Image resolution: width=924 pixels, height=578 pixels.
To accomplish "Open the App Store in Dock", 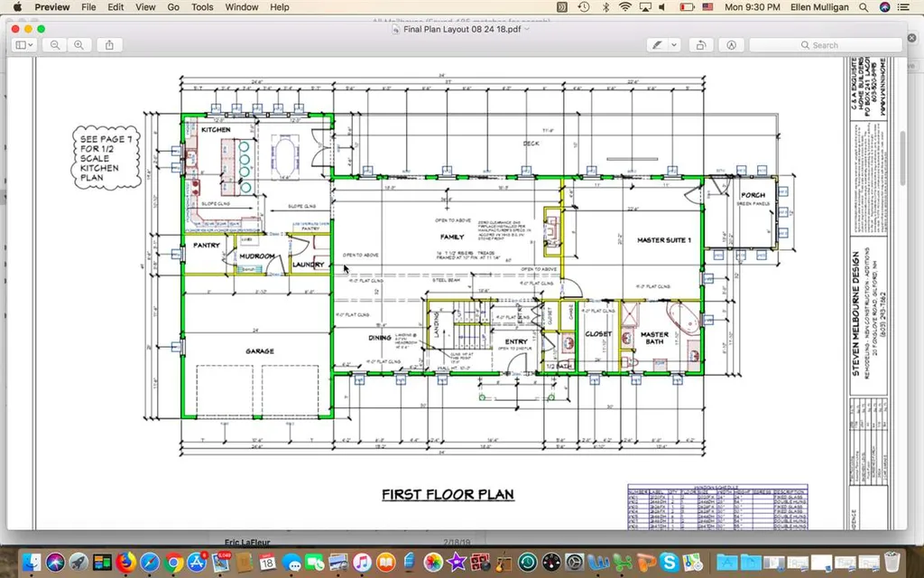I will pyautogui.click(x=196, y=562).
